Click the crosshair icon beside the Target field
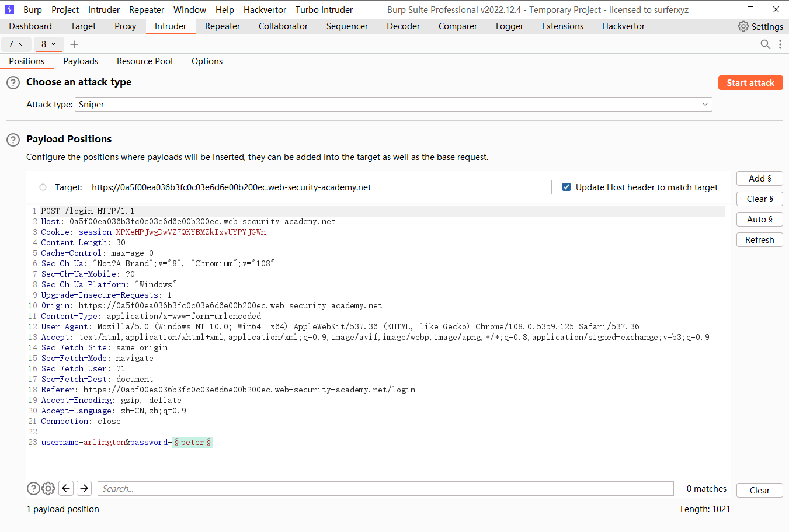The width and height of the screenshot is (789, 532). [42, 187]
